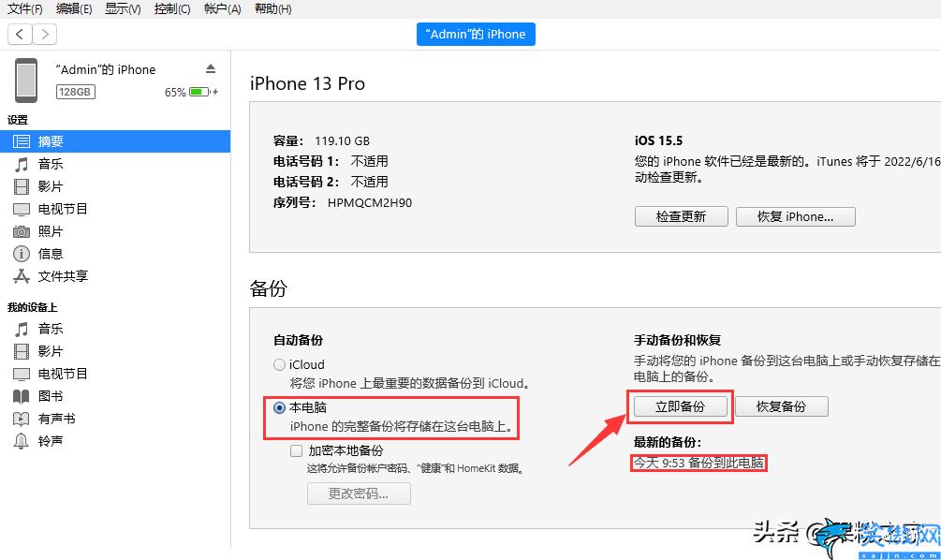Click the 电视节目 icon under 我的设备上
The width and height of the screenshot is (941, 560).
pyautogui.click(x=21, y=374)
